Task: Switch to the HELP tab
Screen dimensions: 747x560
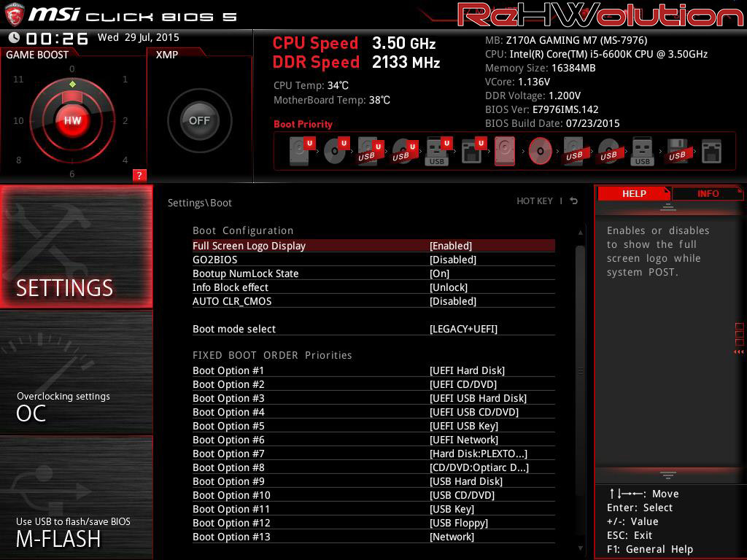Action: pos(633,193)
